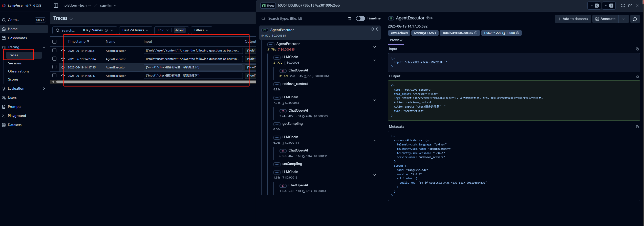This screenshot has height=226, width=644.
Task: Collapse the LLMChain 6.06s node
Action: (375, 140)
